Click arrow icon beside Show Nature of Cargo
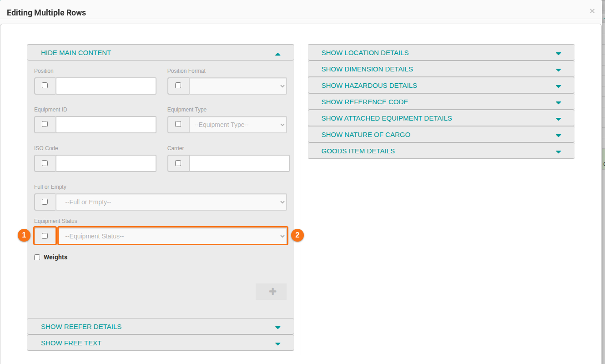The height and width of the screenshot is (364, 605). pyautogui.click(x=559, y=136)
